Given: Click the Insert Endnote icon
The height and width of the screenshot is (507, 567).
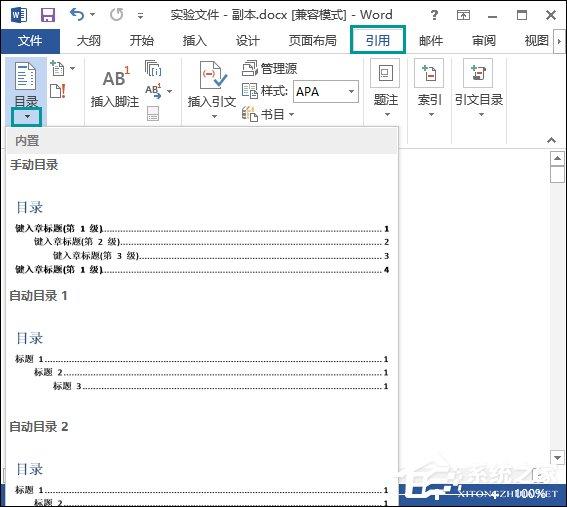Looking at the screenshot, I should [153, 68].
